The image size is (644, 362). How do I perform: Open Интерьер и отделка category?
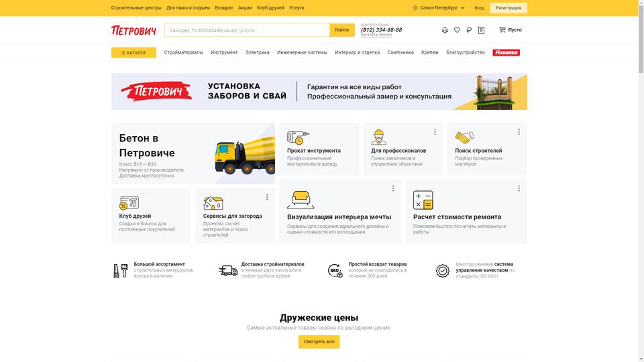[x=358, y=52]
